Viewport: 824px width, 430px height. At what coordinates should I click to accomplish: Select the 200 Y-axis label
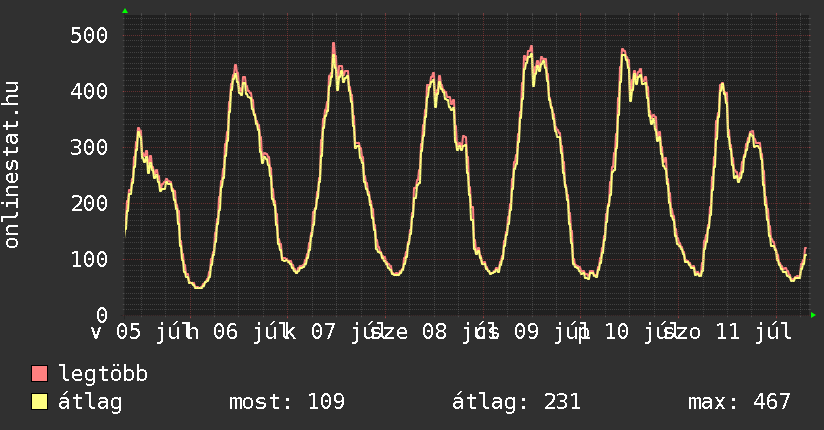pyautogui.click(x=89, y=203)
